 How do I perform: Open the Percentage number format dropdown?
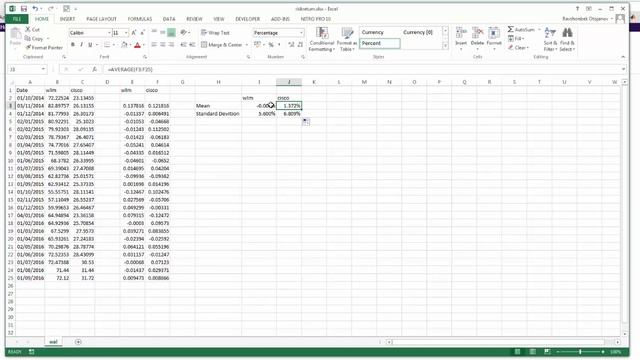tap(301, 33)
